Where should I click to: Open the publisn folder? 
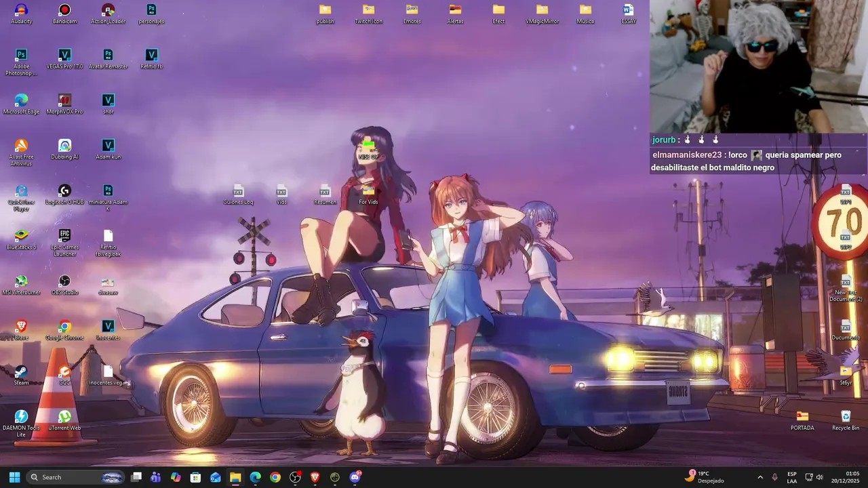(x=325, y=14)
